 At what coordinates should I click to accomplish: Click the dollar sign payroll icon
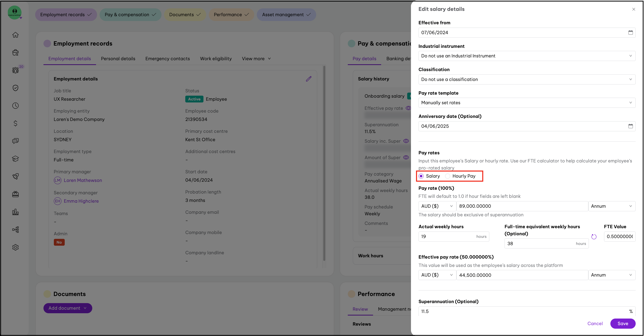[15, 123]
